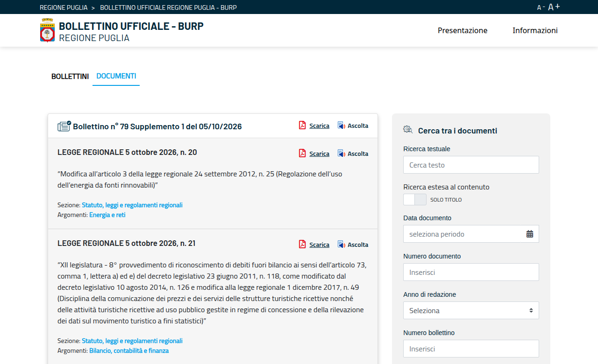Open Sezione link under Legge Regionale n. 20

132,205
